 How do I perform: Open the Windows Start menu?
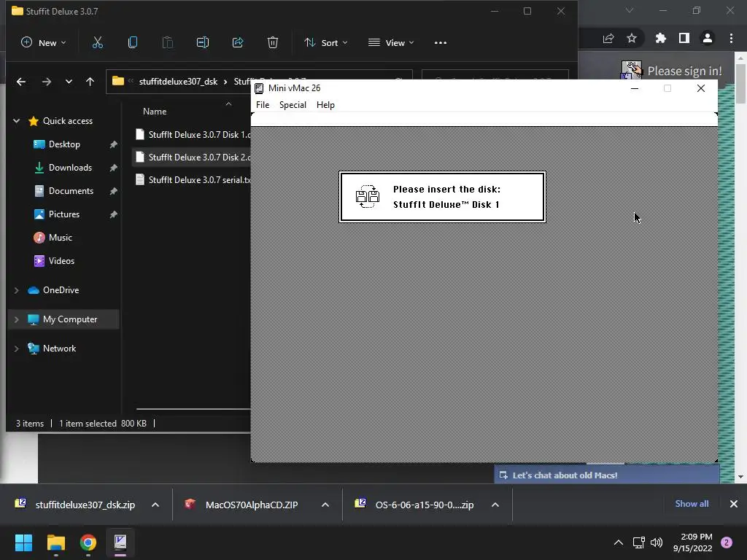23,542
